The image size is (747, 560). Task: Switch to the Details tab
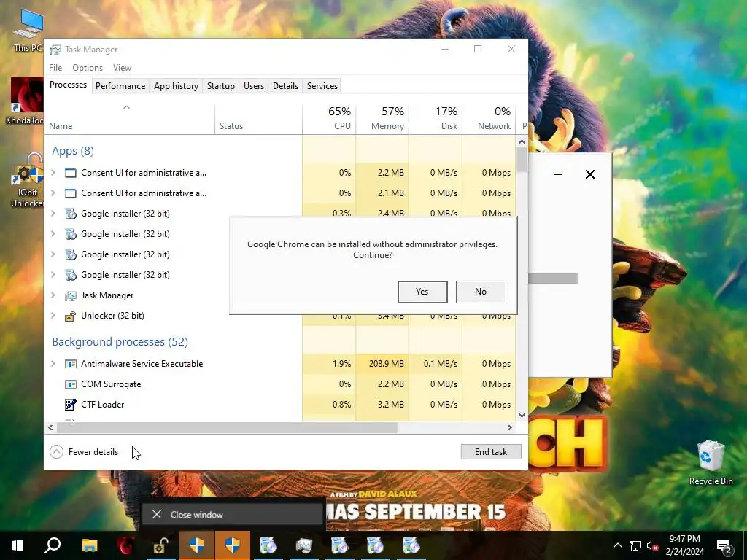pyautogui.click(x=285, y=86)
